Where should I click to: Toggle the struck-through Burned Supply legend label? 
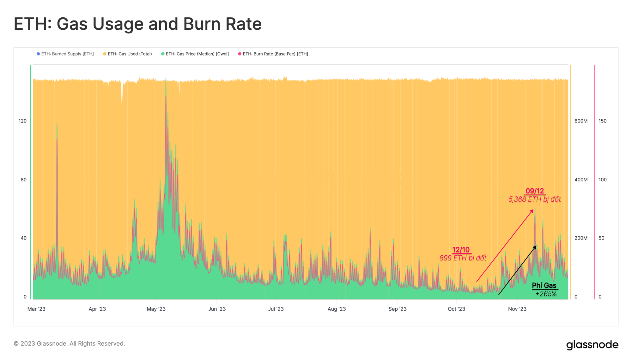pyautogui.click(x=67, y=54)
